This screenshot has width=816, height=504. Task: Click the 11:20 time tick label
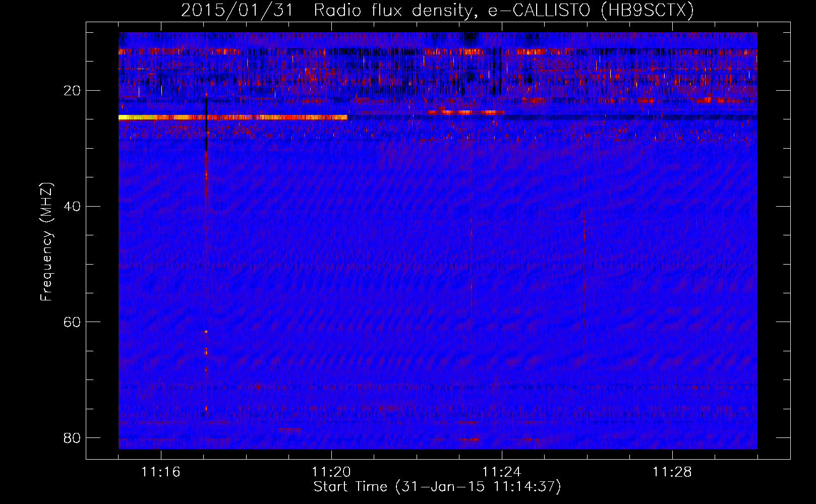331,472
